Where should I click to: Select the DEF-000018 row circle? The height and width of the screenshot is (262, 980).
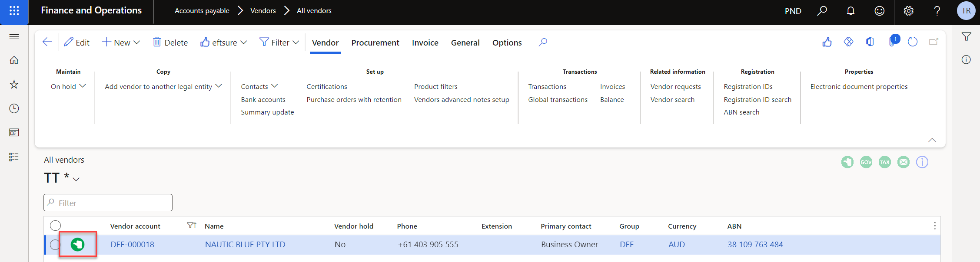55,245
